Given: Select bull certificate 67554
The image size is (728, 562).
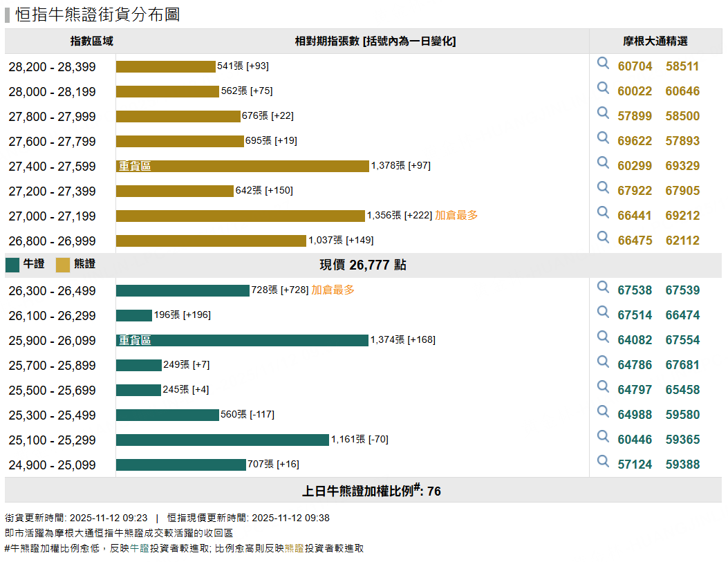Looking at the screenshot, I should pyautogui.click(x=682, y=340).
